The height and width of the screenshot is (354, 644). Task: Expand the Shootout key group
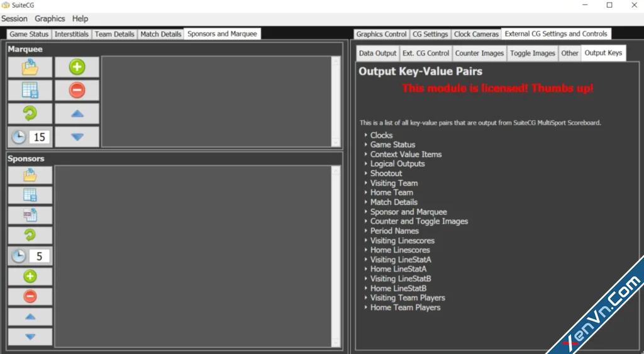365,174
